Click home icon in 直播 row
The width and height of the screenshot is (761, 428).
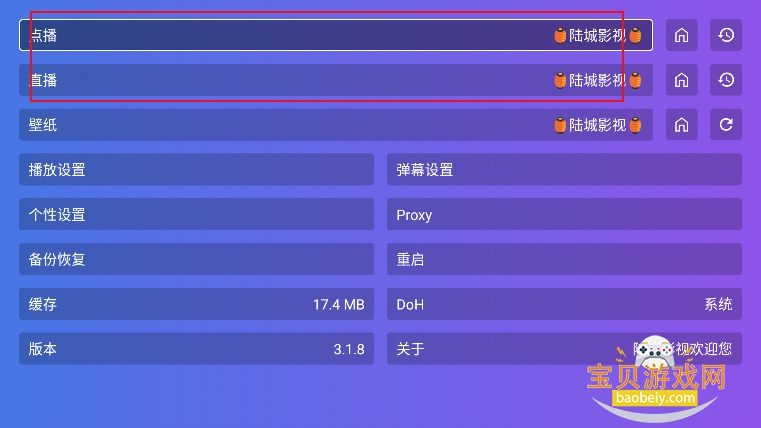point(681,80)
